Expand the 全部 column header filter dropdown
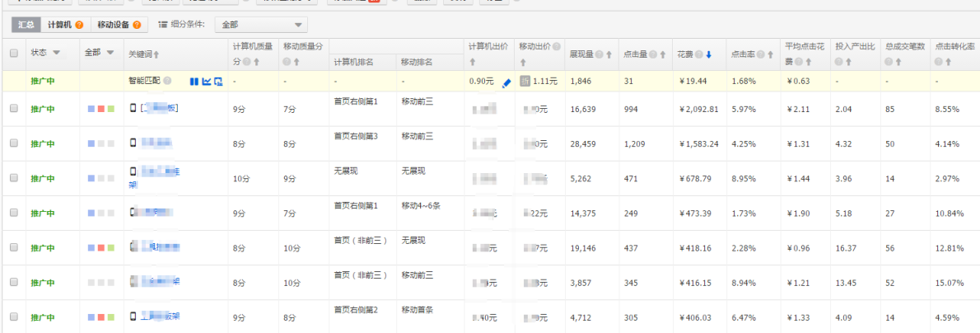 click(110, 54)
